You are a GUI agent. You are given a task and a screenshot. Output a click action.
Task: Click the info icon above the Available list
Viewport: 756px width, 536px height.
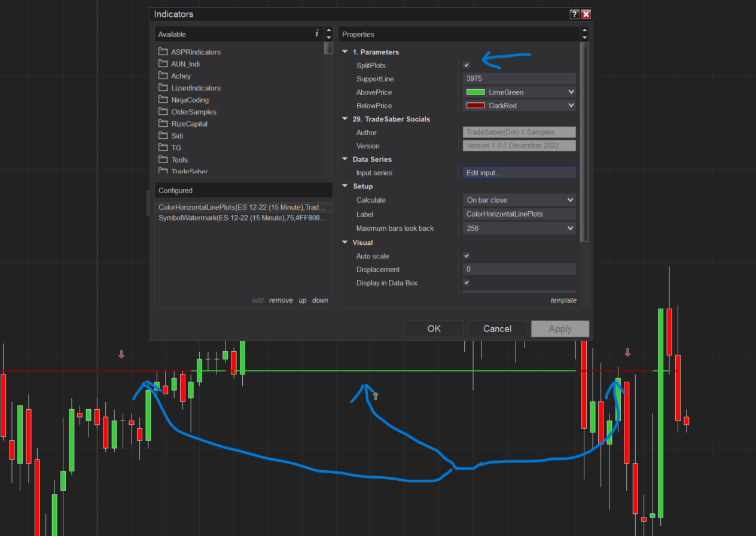316,34
